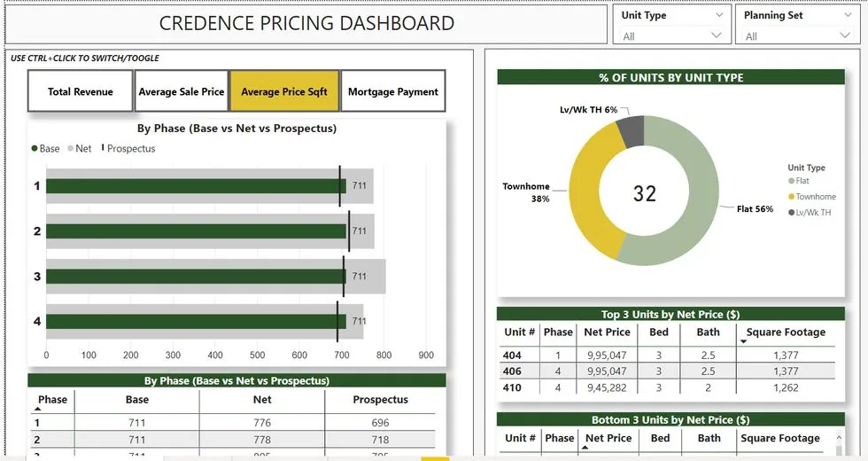Screen dimensions: 868x461
Task: Click the Top 3 Units by Net Price title
Action: click(x=670, y=314)
